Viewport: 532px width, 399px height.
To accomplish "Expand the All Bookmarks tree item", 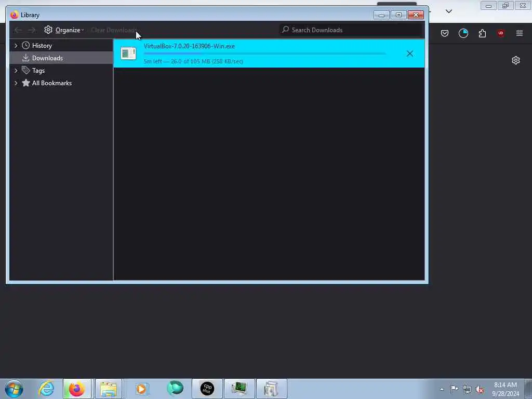I will (x=16, y=83).
